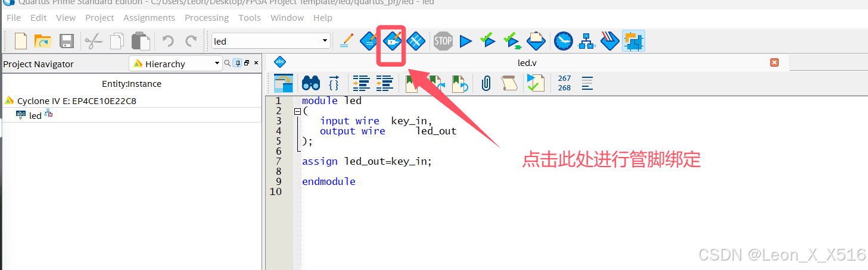Close the led.v editor tab

click(x=774, y=62)
